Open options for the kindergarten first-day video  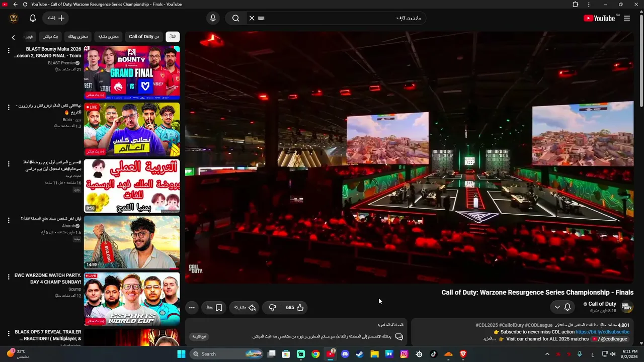(9, 164)
